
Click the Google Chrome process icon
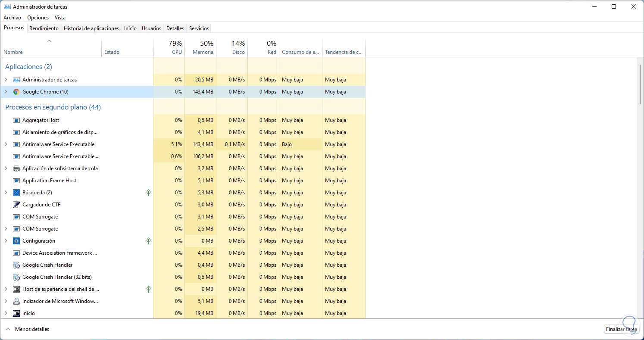click(16, 92)
